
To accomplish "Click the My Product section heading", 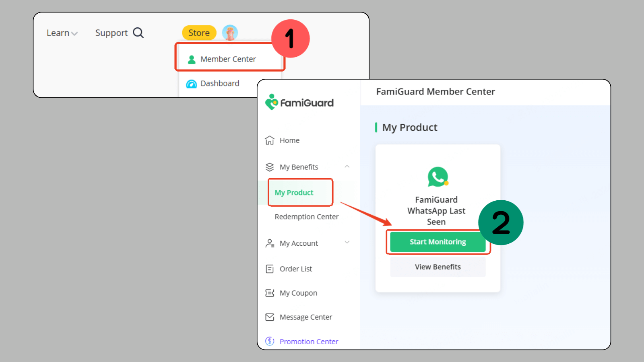I will (410, 128).
